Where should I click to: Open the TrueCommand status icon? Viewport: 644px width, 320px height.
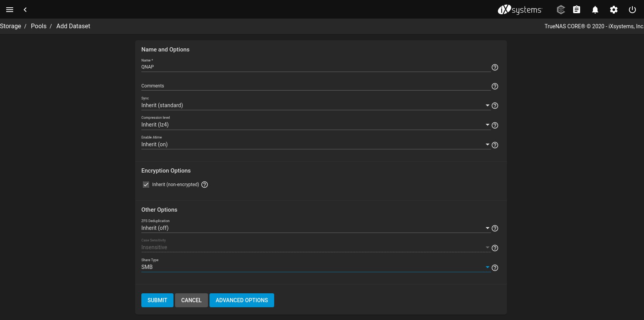point(561,10)
